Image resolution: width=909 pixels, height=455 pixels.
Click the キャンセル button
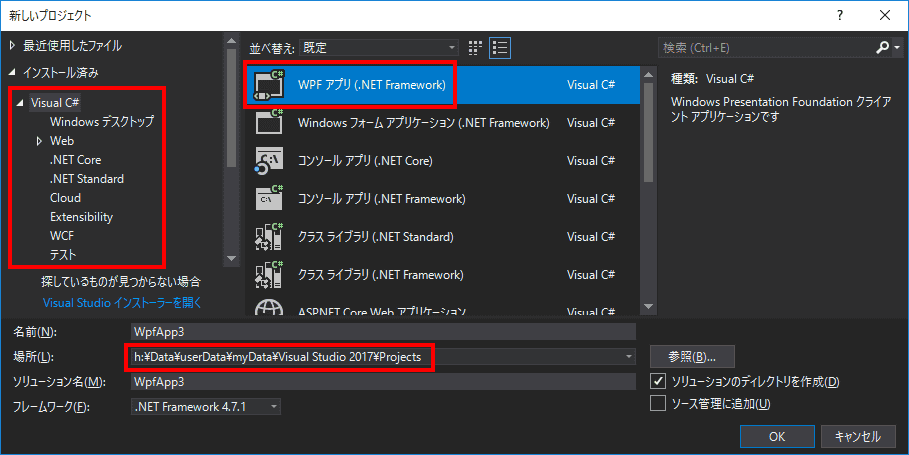pos(857,436)
